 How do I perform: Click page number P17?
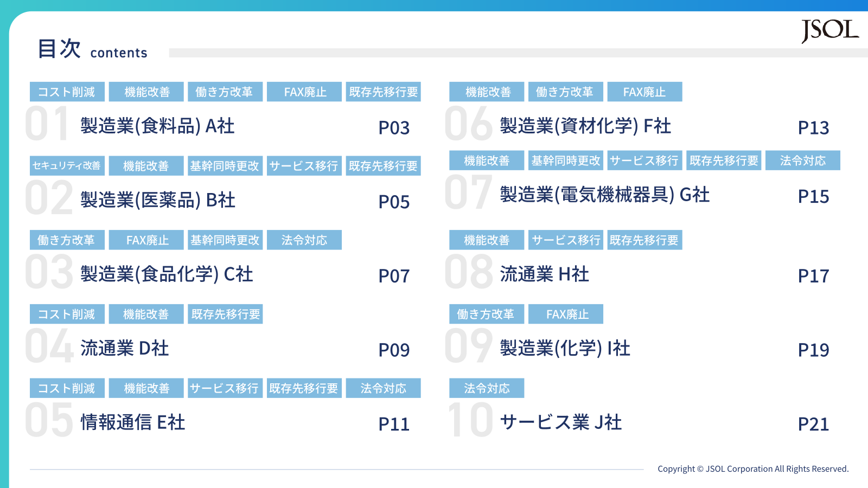pos(813,276)
